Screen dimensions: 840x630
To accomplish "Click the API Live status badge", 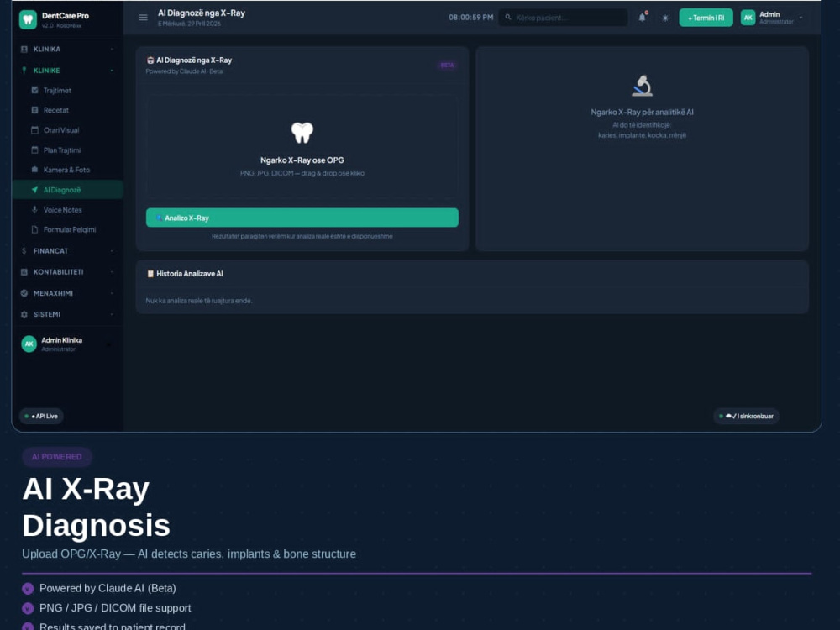I will tap(41, 417).
